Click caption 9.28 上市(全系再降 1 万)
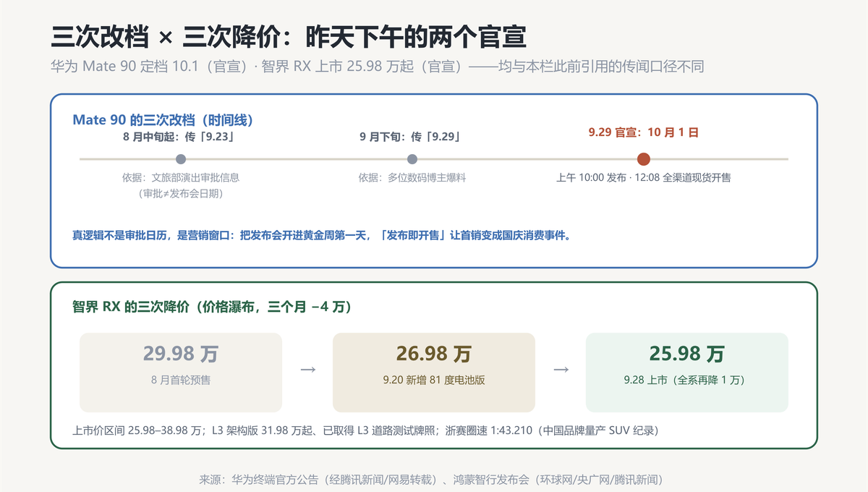Screen dimensions: 868x492 click(687, 379)
